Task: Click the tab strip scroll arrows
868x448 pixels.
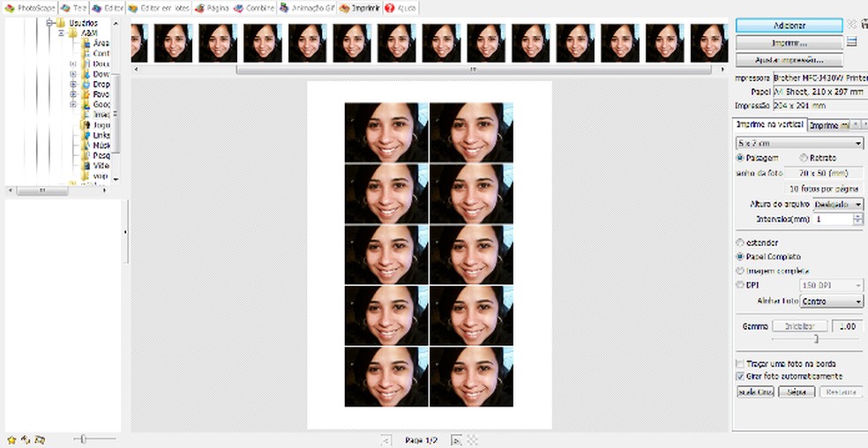Action: (x=858, y=124)
